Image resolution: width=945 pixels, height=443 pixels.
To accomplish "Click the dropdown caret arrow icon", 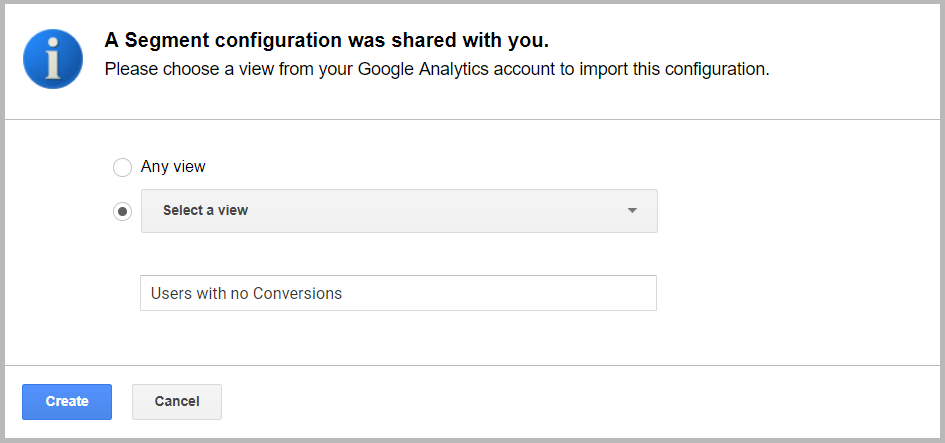I will point(632,211).
